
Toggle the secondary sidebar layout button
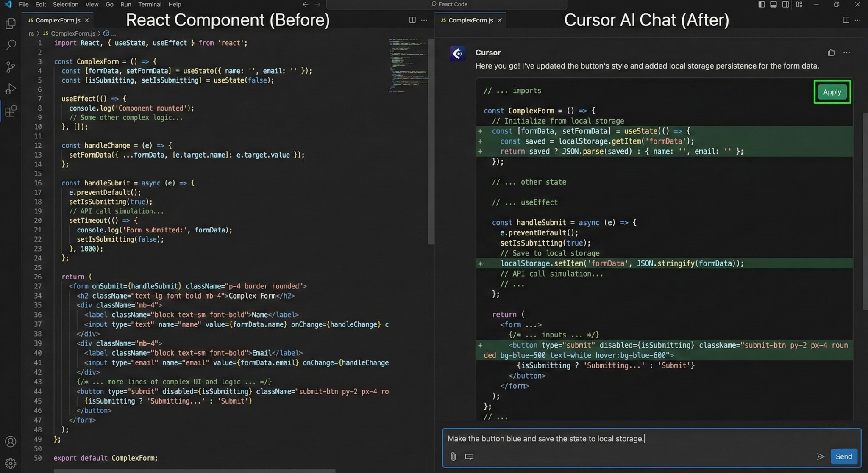tap(785, 4)
